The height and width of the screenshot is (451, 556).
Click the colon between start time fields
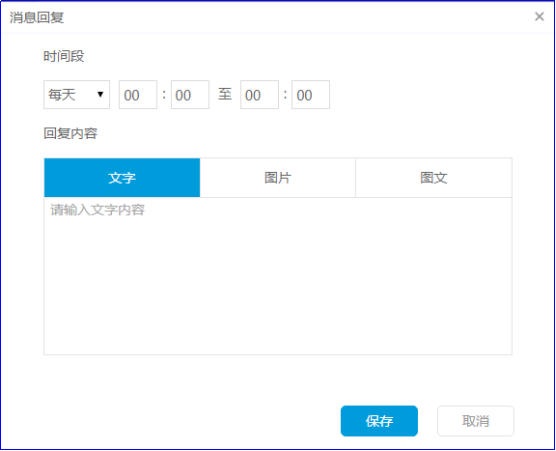point(164,94)
